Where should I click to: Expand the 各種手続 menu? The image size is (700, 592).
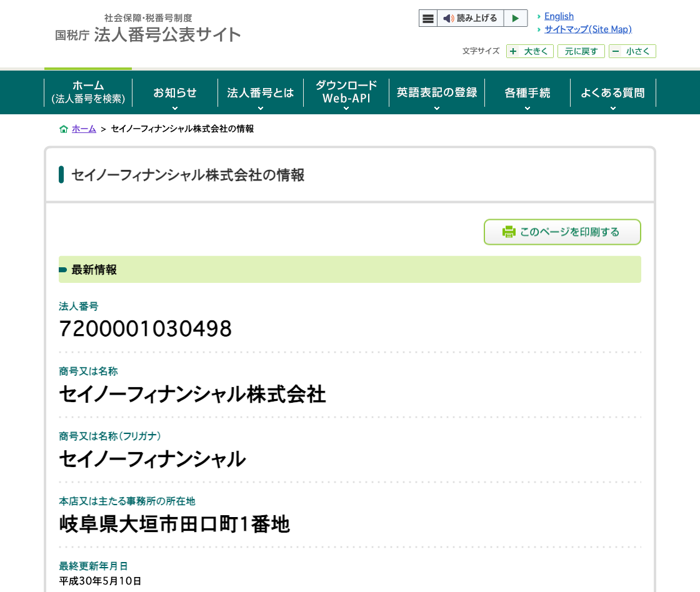527,92
